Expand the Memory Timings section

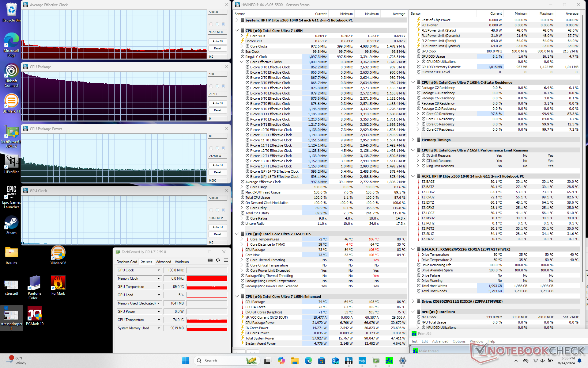[413, 140]
